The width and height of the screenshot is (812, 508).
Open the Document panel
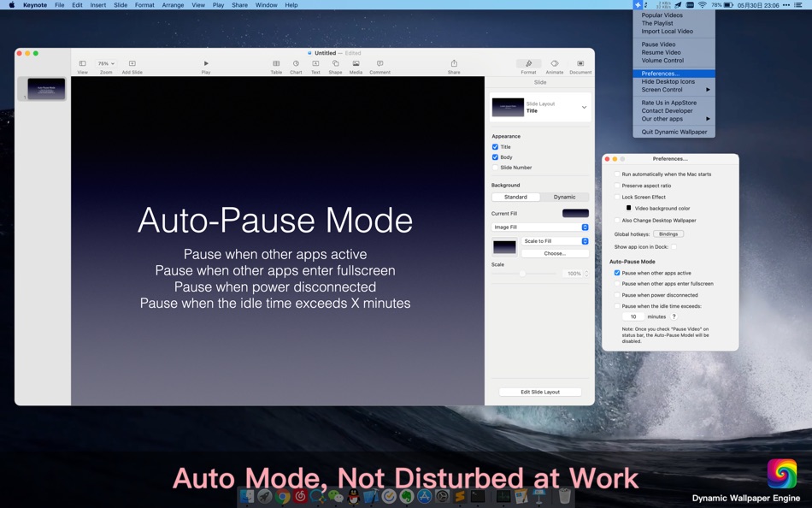click(580, 63)
